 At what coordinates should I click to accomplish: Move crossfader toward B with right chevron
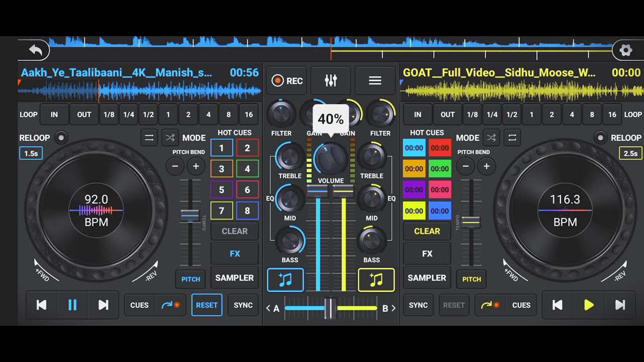point(393,308)
